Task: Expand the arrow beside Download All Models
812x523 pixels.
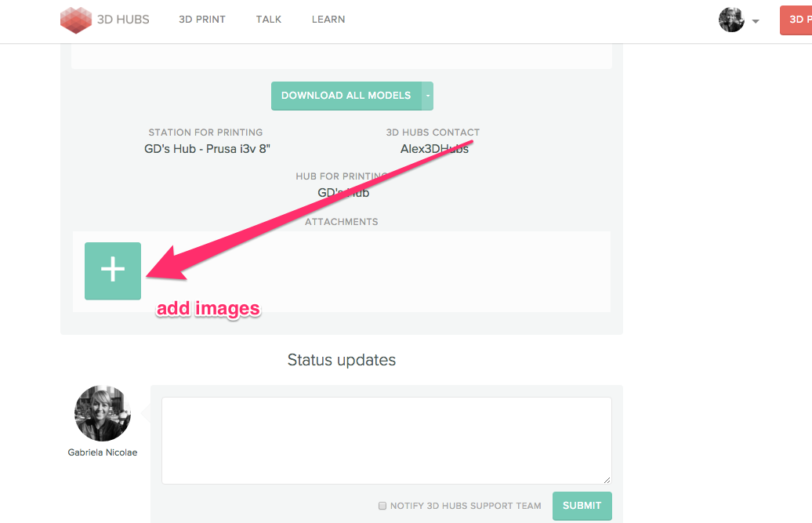Action: pyautogui.click(x=428, y=96)
